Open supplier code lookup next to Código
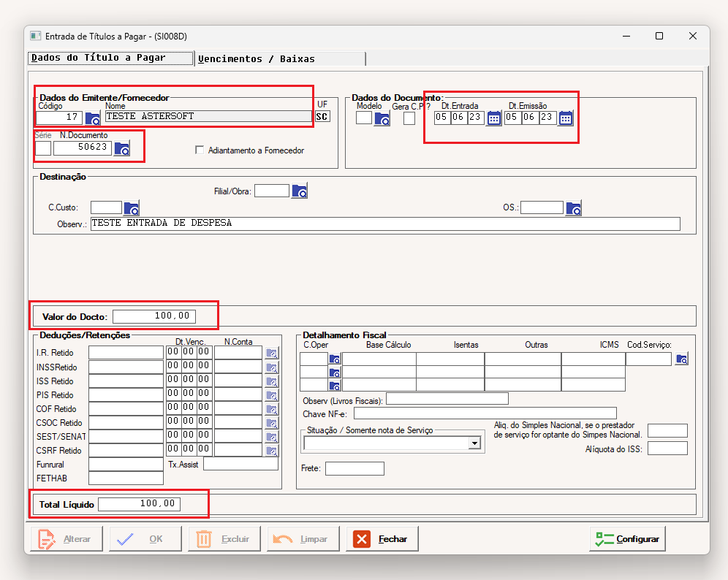728x580 pixels. [93, 118]
